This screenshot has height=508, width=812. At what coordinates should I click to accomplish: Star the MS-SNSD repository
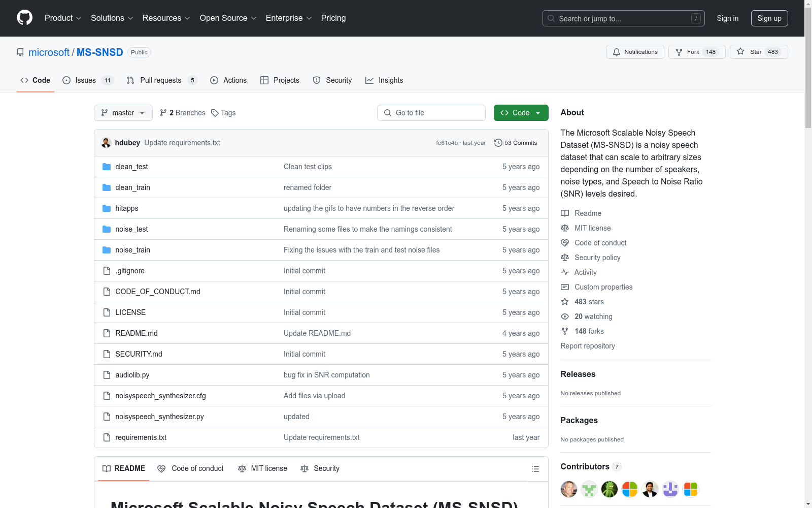pyautogui.click(x=759, y=52)
